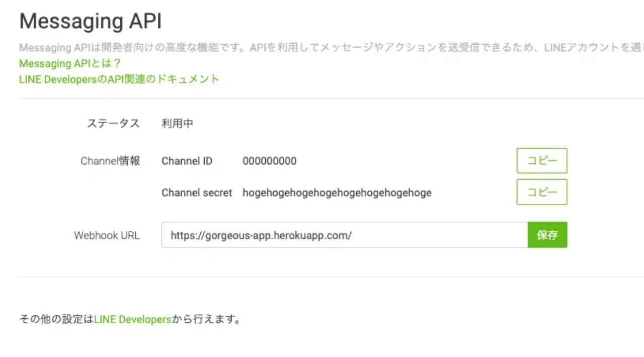Click the ステータス label
Image resolution: width=644 pixels, height=357 pixels.
[113, 123]
